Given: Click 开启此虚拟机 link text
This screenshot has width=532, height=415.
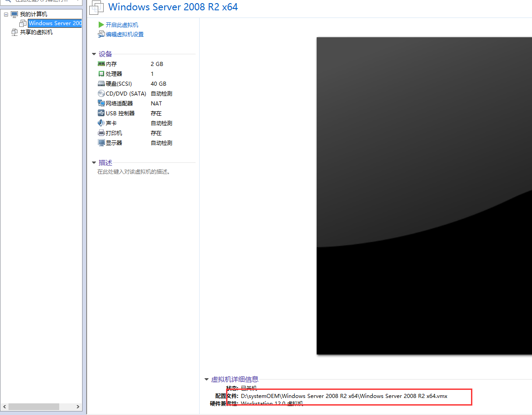Looking at the screenshot, I should (122, 25).
